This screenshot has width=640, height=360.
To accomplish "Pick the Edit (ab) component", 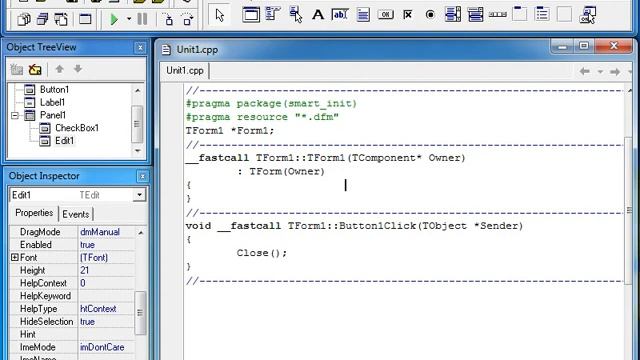I will click(340, 15).
